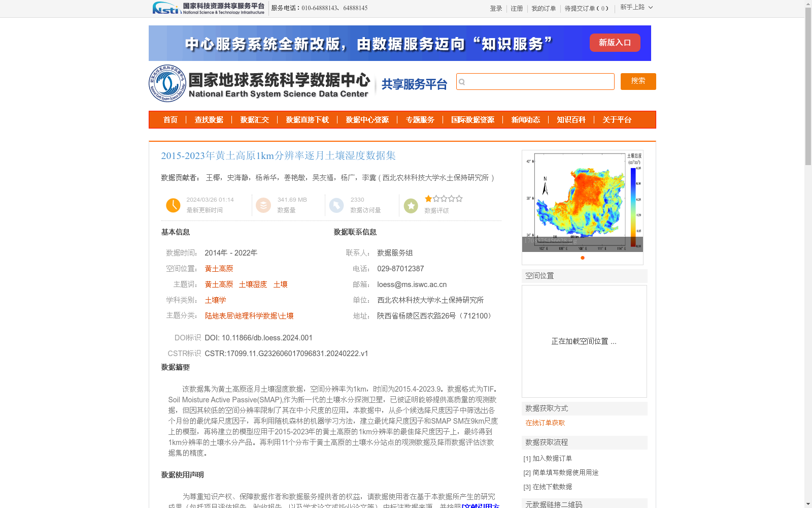Click the data visit count icon
Image resolution: width=812 pixels, height=508 pixels.
tap(336, 205)
